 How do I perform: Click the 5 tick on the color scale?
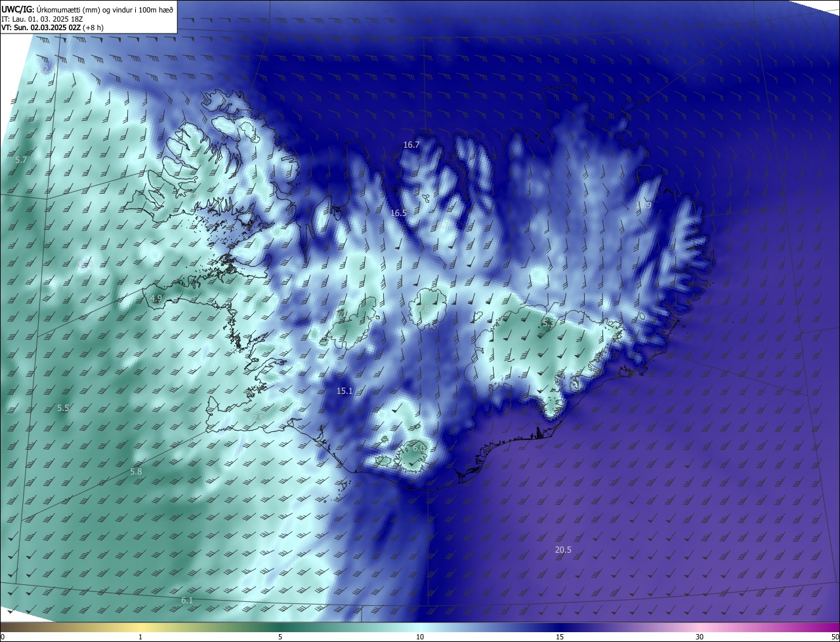(280, 637)
